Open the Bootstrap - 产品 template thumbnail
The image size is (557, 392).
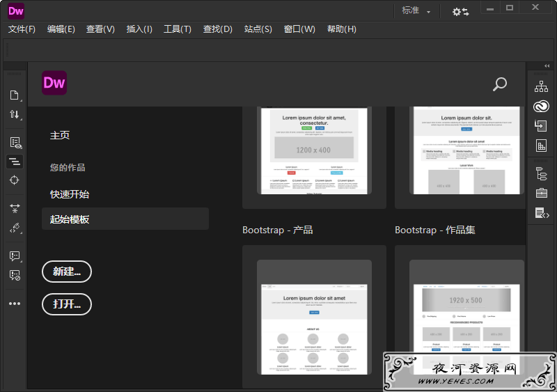pyautogui.click(x=314, y=317)
